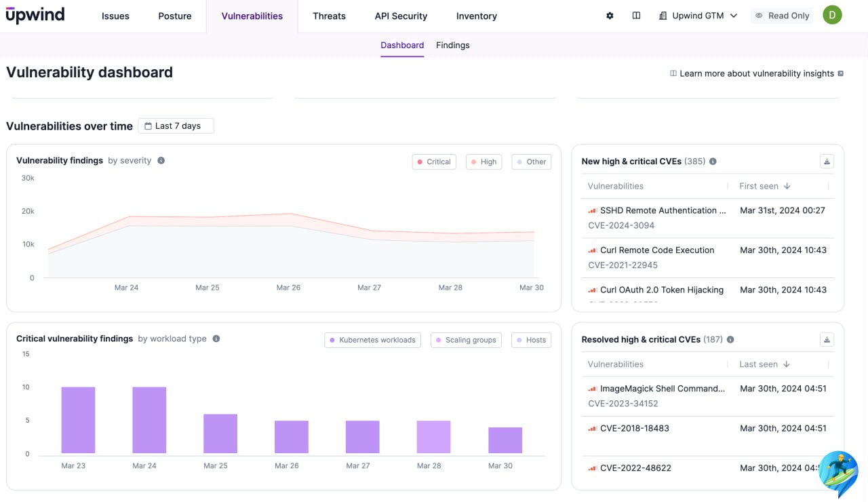Open the documentation book icon
This screenshot has width=868, height=502.
(x=636, y=16)
